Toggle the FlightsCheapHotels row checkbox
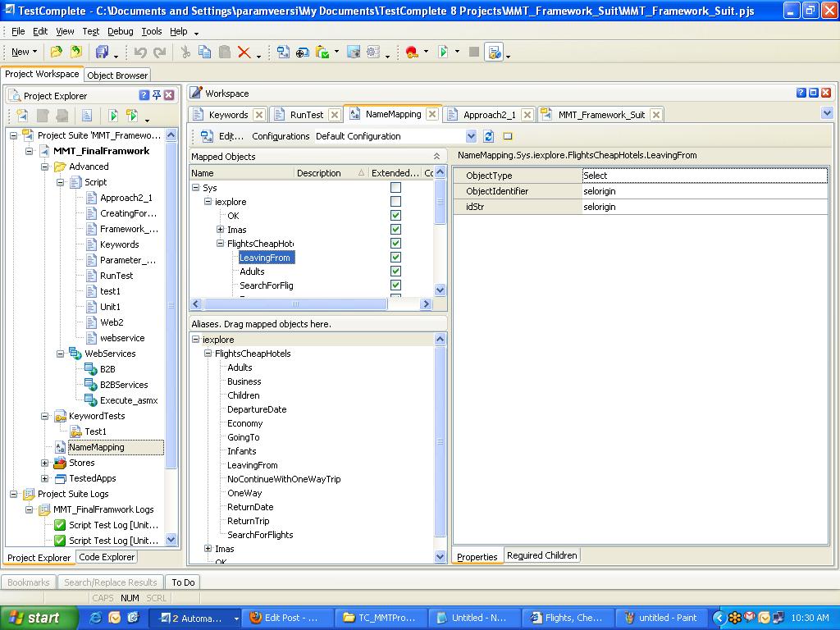The width and height of the screenshot is (840, 630). coord(395,243)
